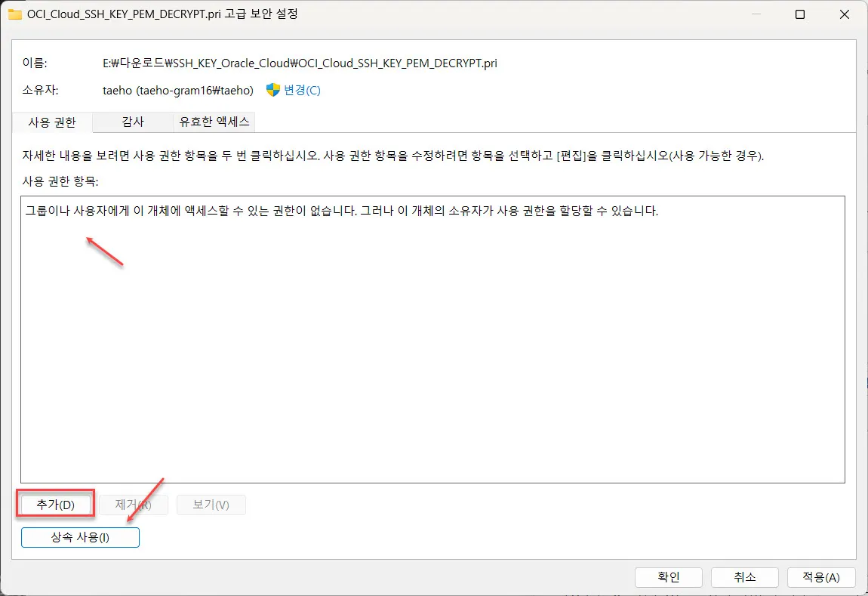Click the highlighted 추가(D) button
This screenshot has height=596, width=868.
tap(55, 504)
